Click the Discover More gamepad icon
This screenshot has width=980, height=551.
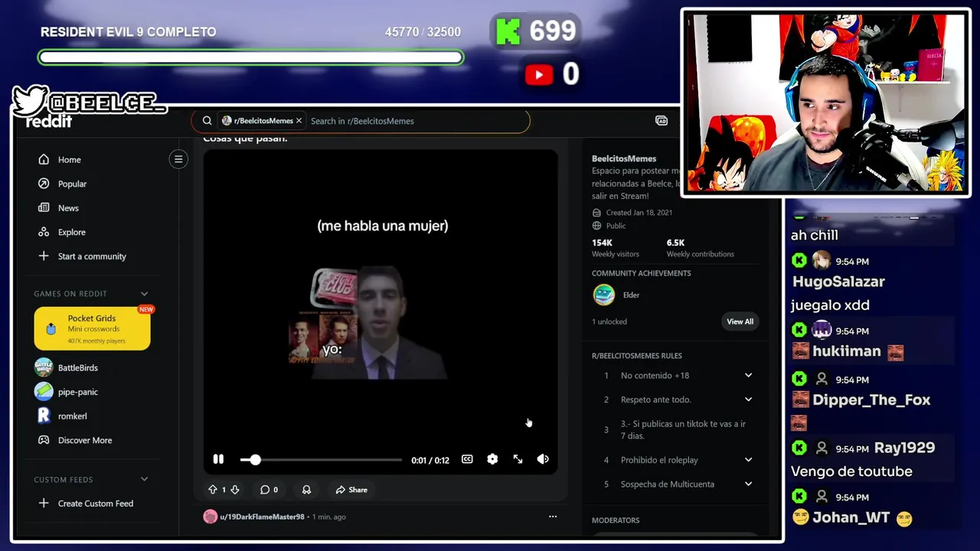click(x=44, y=440)
